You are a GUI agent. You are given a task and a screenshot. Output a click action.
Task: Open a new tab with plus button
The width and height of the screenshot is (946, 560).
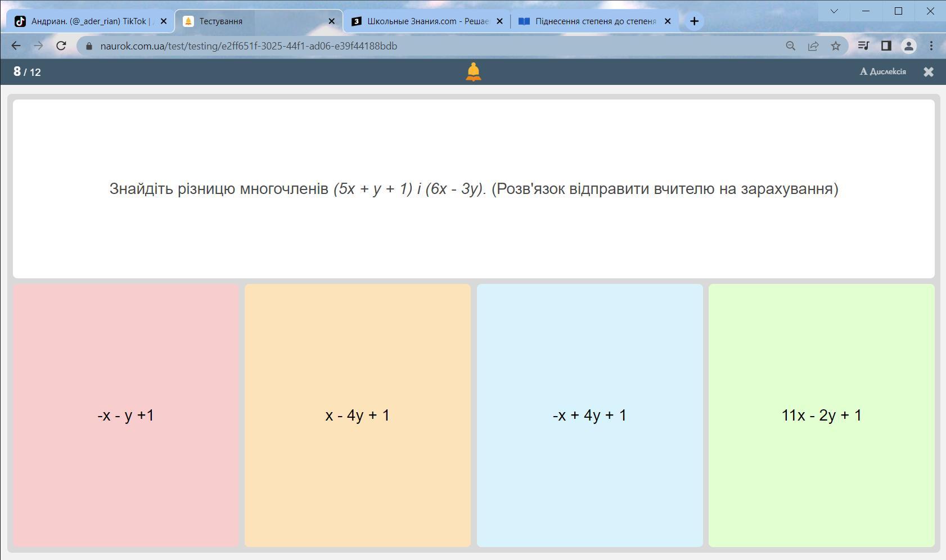[x=694, y=21]
